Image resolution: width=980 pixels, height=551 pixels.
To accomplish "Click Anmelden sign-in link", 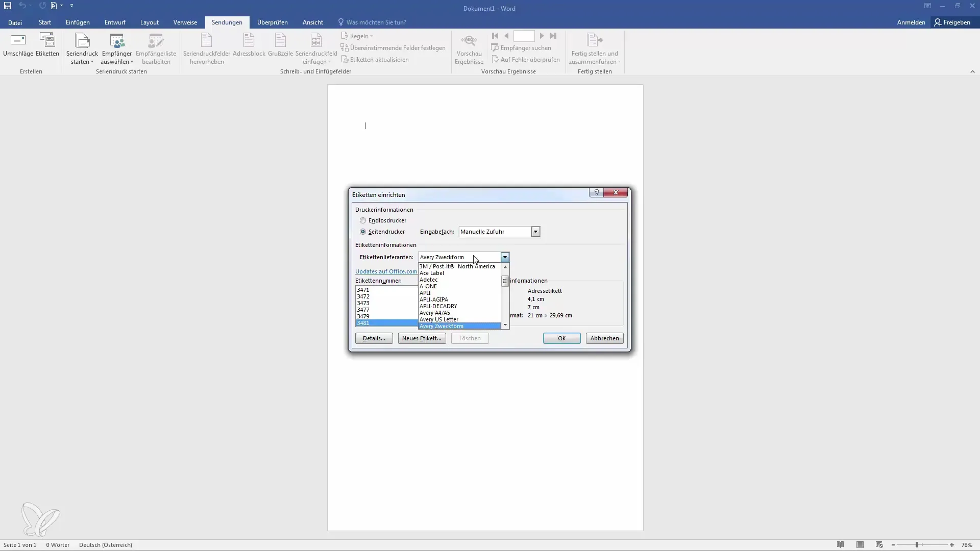I will (911, 22).
